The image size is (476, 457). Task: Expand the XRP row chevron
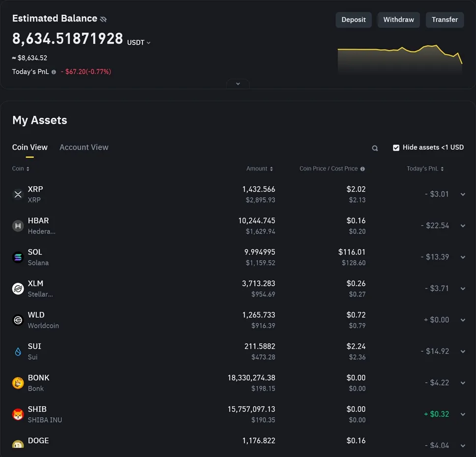(463, 194)
